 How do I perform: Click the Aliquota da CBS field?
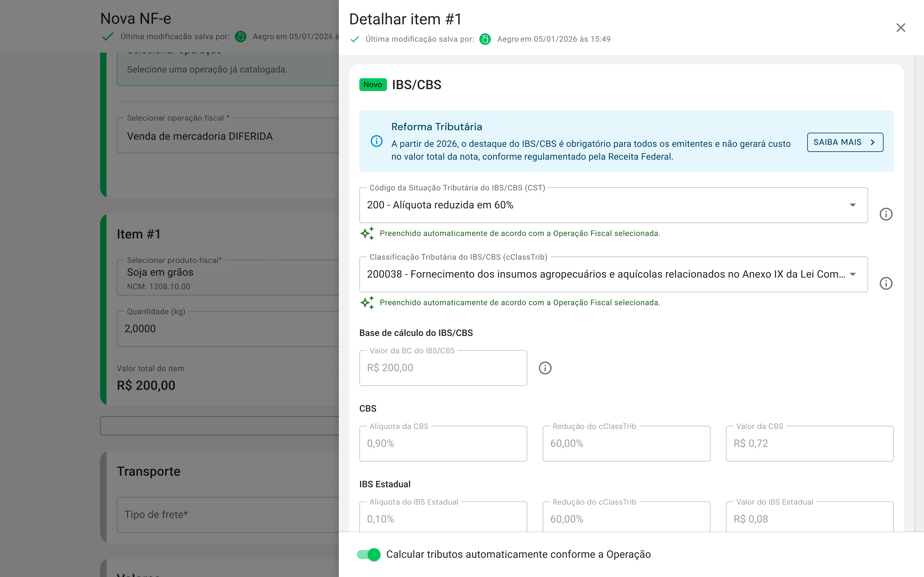[443, 443]
